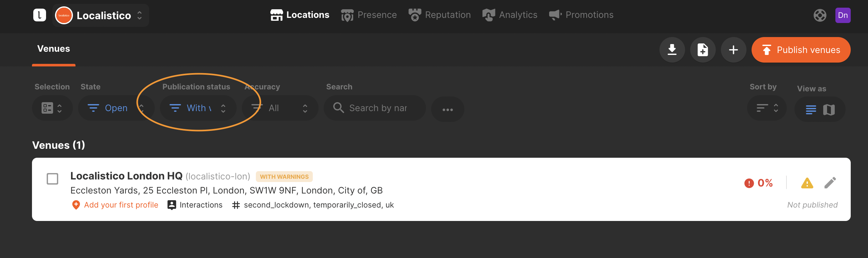Click the import file with plus icon
Viewport: 868px width, 258px height.
tap(703, 50)
